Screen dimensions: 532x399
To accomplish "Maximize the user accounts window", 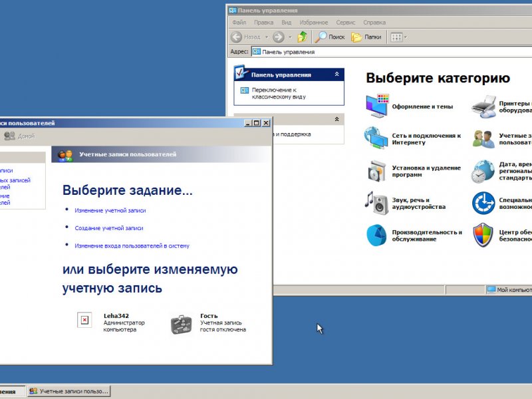I will [x=257, y=123].
